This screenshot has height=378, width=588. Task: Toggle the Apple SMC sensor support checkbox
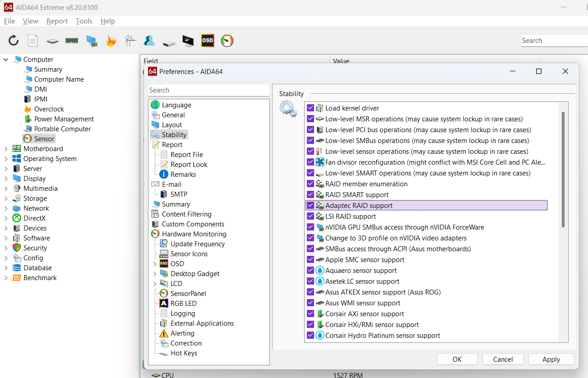[310, 260]
